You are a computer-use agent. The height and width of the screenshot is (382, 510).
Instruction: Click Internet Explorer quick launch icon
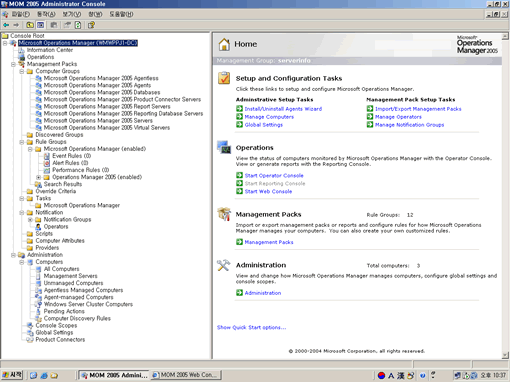pyautogui.click(x=44, y=375)
